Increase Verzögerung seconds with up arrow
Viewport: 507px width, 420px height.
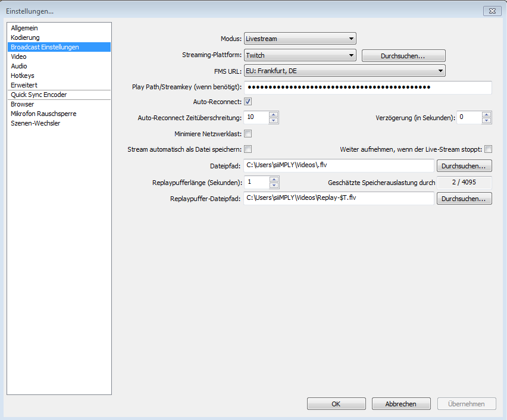tap(487, 114)
